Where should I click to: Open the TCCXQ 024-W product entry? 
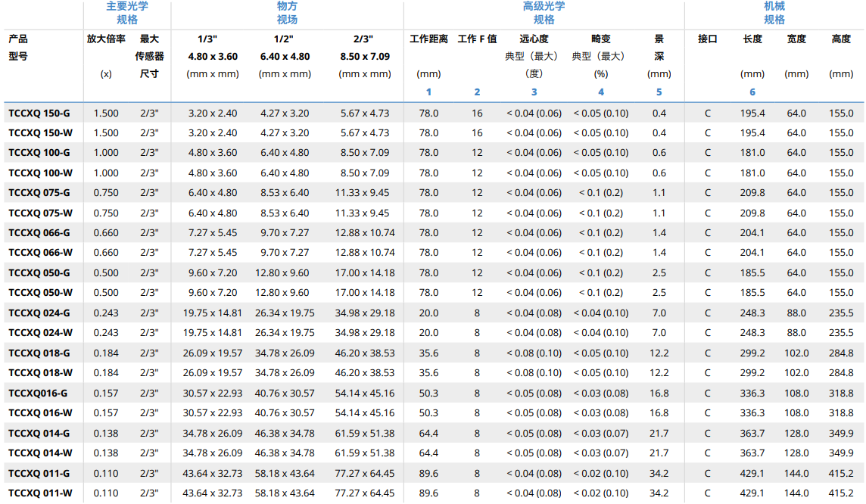pos(41,333)
